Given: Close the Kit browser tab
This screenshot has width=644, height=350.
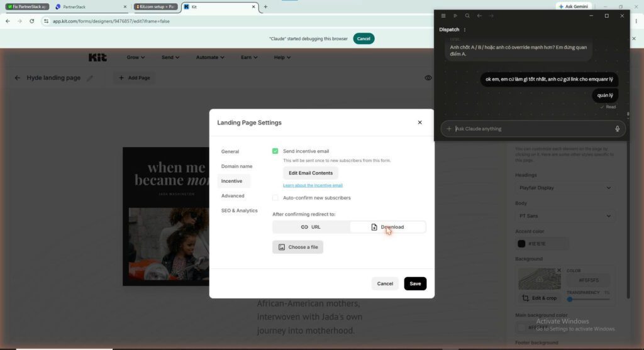Looking at the screenshot, I should (x=253, y=6).
